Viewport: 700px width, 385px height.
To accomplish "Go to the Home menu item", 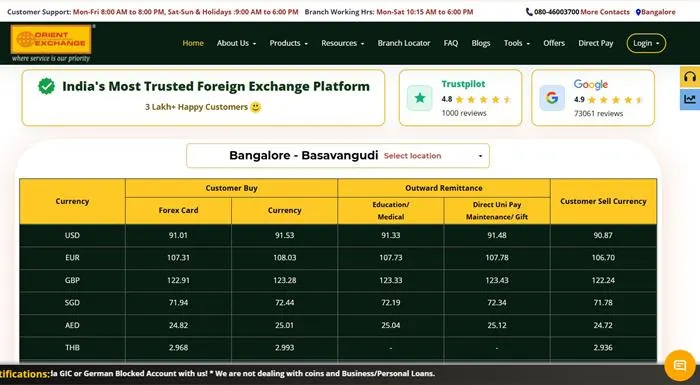I will (x=193, y=43).
